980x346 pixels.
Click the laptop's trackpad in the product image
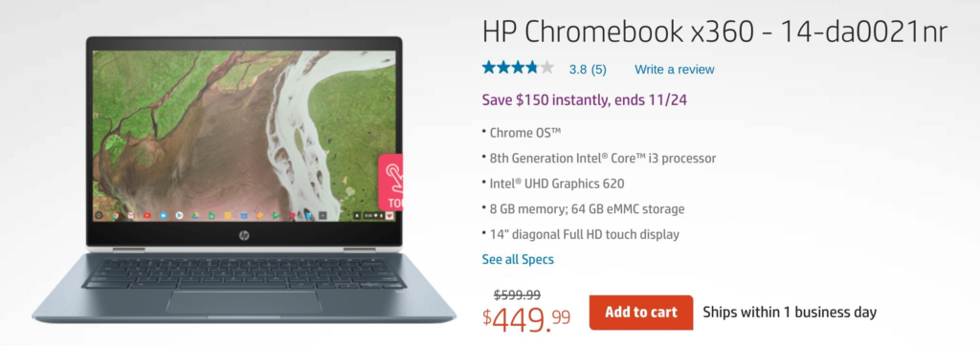[244, 302]
